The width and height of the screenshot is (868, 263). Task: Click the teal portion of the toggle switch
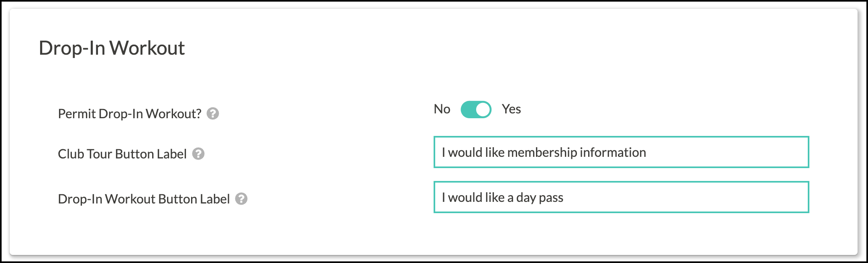coord(469,109)
